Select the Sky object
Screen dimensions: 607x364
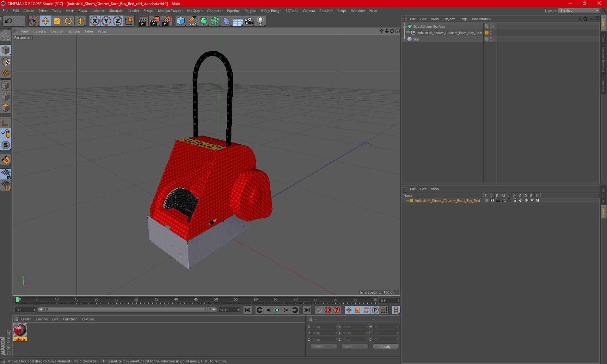click(416, 39)
